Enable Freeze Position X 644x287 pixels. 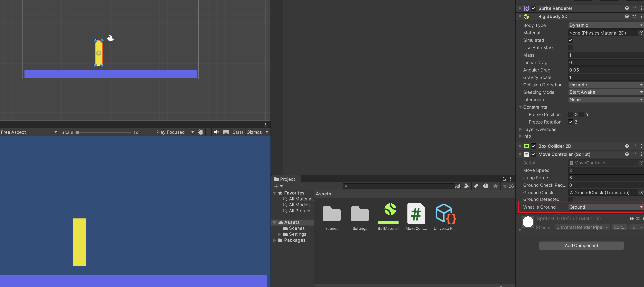click(x=571, y=115)
